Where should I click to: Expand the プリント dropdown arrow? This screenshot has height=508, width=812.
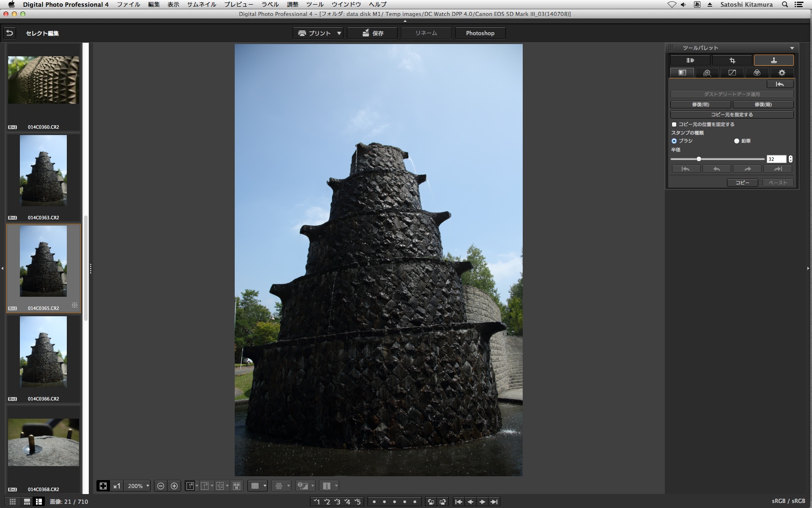click(339, 33)
